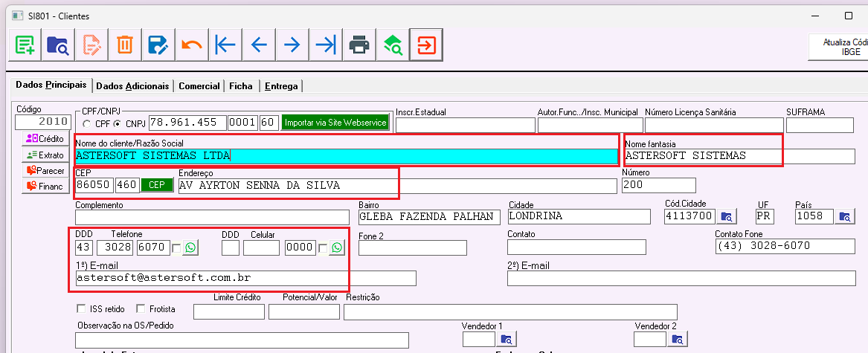
Task: Click the Endereço field
Action: [x=397, y=185]
